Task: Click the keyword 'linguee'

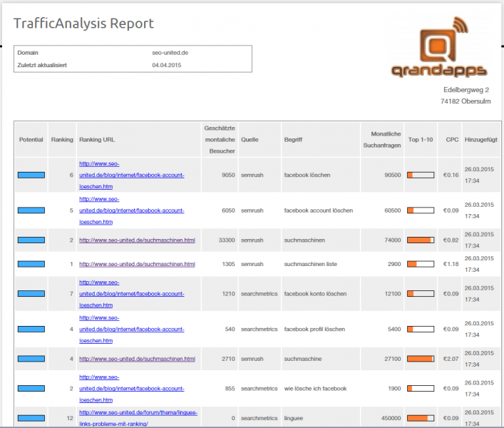Action: pos(294,418)
